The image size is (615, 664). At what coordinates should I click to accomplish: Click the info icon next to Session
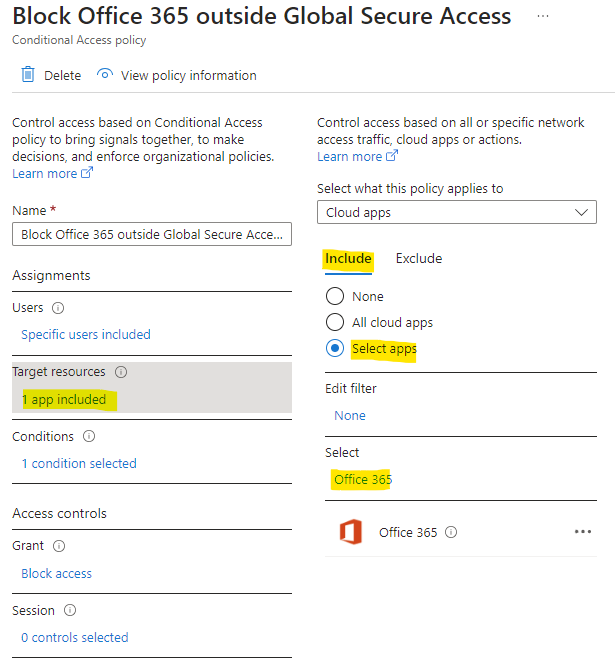70,610
